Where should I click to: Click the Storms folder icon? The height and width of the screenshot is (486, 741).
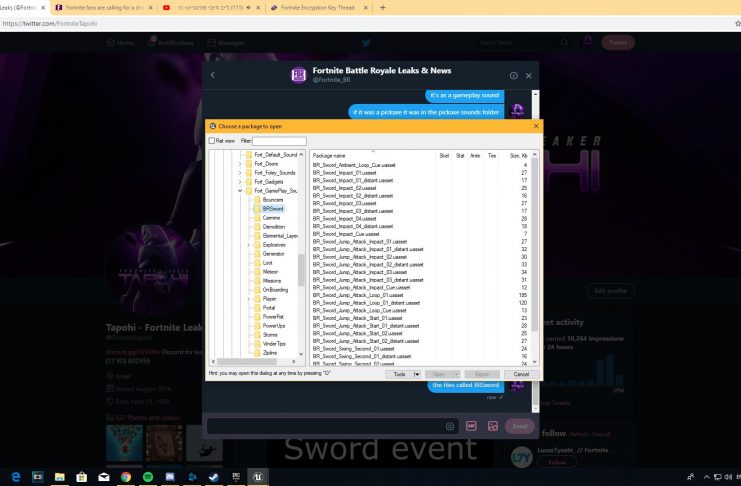tap(257, 335)
